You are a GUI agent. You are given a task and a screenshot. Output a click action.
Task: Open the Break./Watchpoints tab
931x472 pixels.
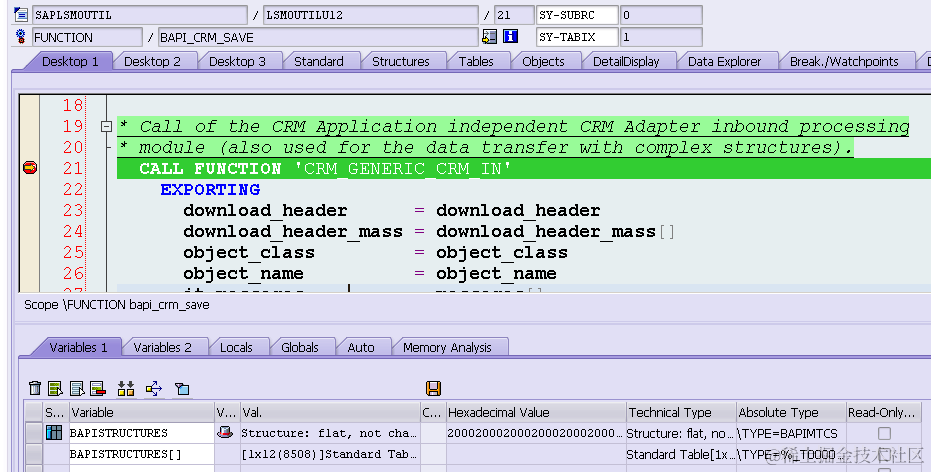[x=844, y=61]
